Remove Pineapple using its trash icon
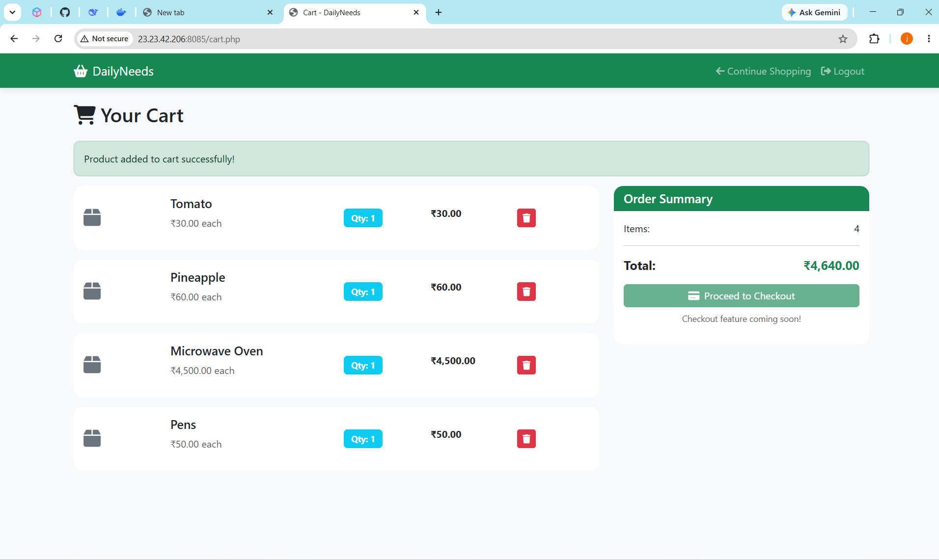The width and height of the screenshot is (939, 560). tap(526, 292)
